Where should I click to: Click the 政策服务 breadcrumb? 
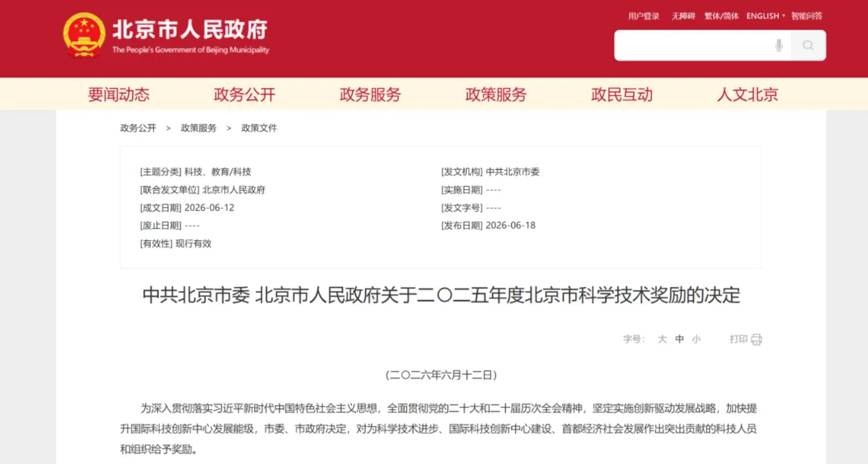tap(199, 128)
